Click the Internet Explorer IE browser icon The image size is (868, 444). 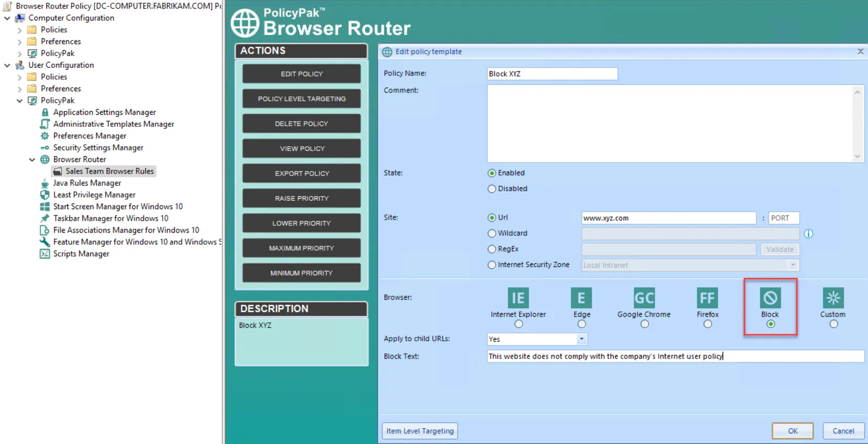pyautogui.click(x=518, y=298)
